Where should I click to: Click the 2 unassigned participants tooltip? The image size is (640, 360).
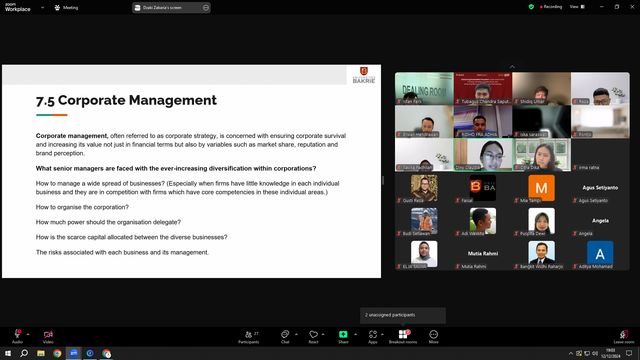pos(403,315)
